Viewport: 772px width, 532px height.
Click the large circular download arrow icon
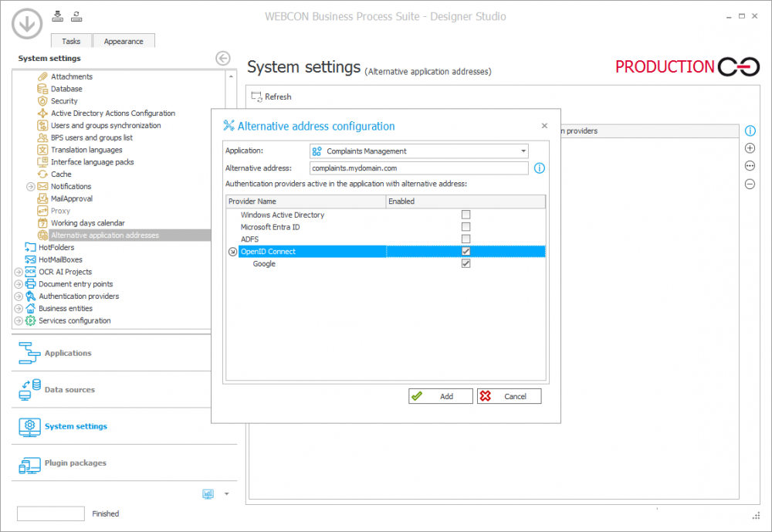tap(26, 24)
